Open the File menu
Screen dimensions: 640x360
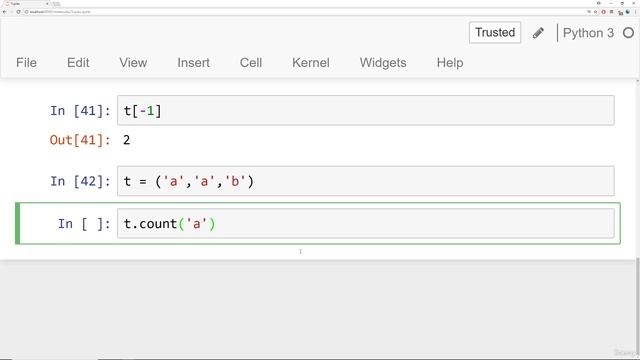(27, 63)
